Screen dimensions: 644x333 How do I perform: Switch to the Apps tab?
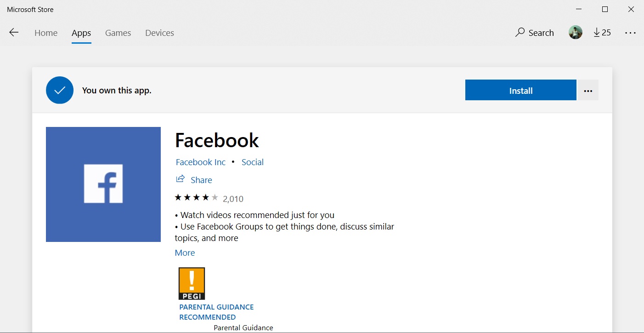81,33
